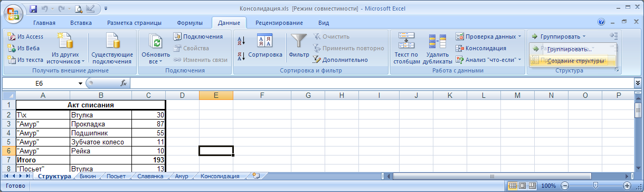Import data Из Access
Screen dimensions: 644x192
click(26, 36)
